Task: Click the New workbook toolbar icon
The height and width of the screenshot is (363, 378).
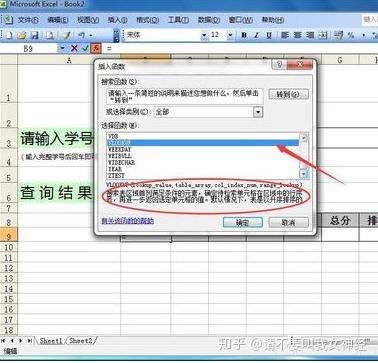Action: 9,35
